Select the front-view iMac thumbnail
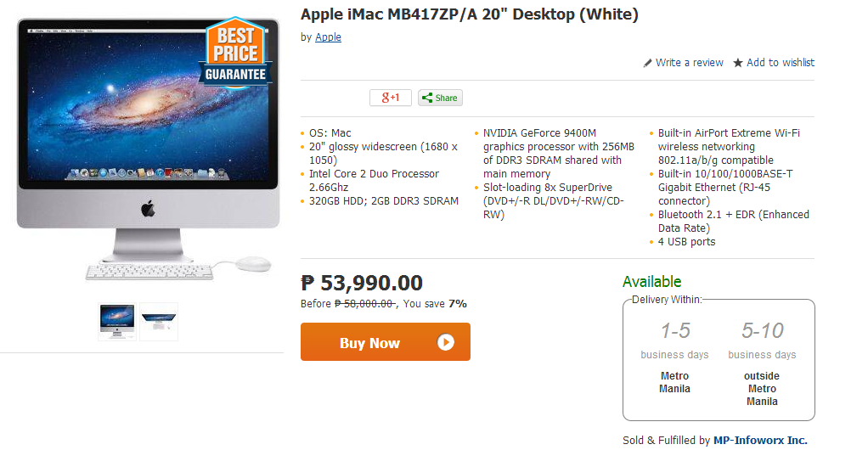Screen dimensions: 868x450 [x=117, y=322]
